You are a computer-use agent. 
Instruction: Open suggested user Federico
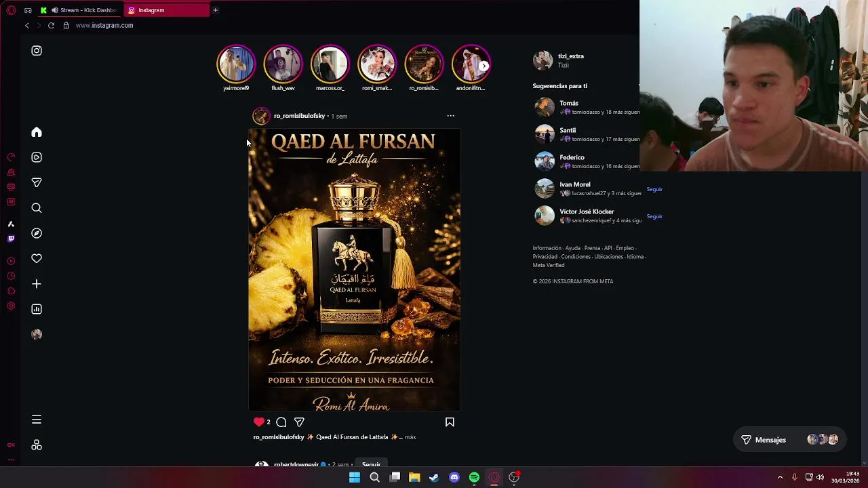[572, 157]
